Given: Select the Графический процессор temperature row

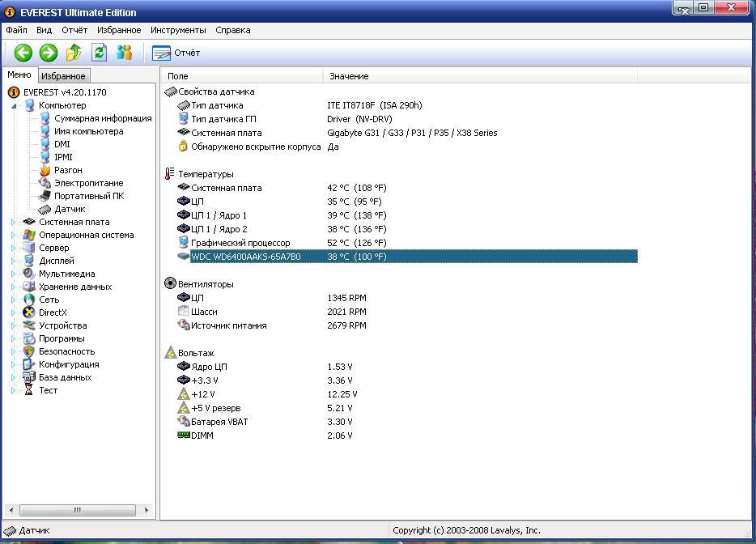Looking at the screenshot, I should click(x=407, y=243).
